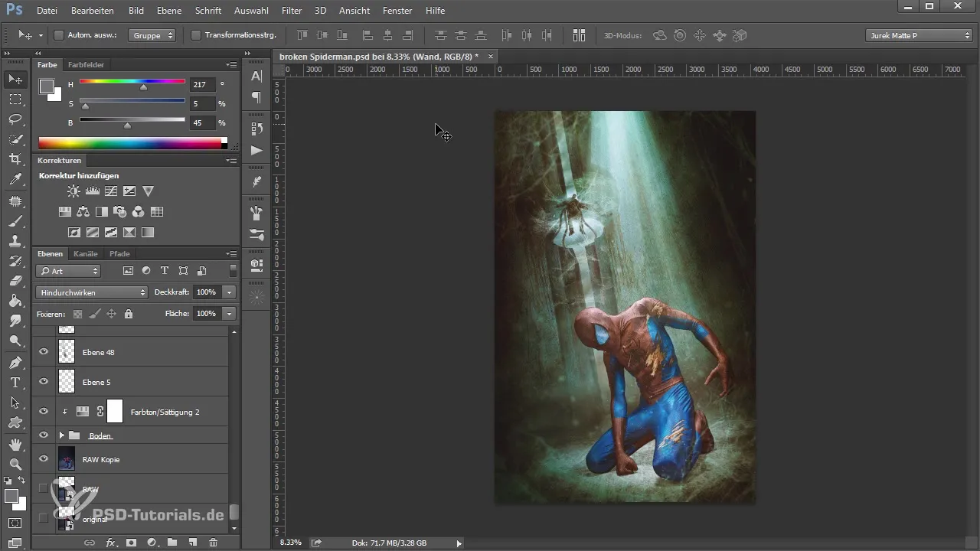Select the Horizontal Type tool
Screen dimensions: 980x551
click(x=15, y=382)
